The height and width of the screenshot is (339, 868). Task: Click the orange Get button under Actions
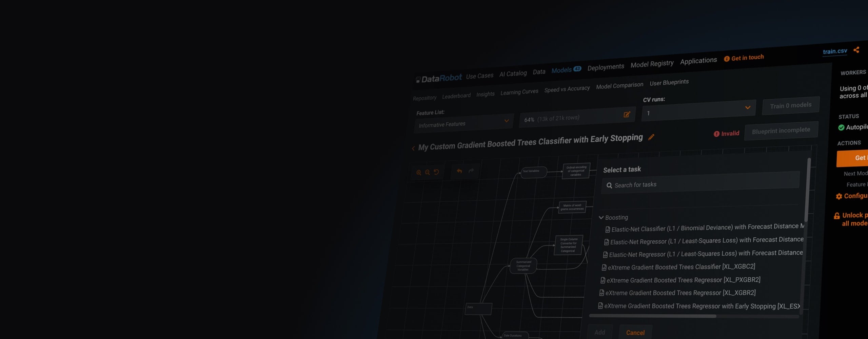tap(852, 158)
